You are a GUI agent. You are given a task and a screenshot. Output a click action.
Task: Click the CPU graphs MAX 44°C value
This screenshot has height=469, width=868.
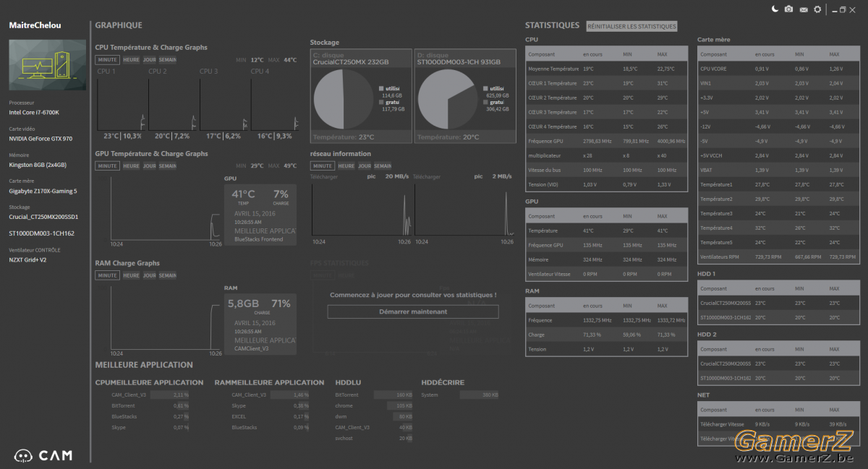pyautogui.click(x=290, y=60)
